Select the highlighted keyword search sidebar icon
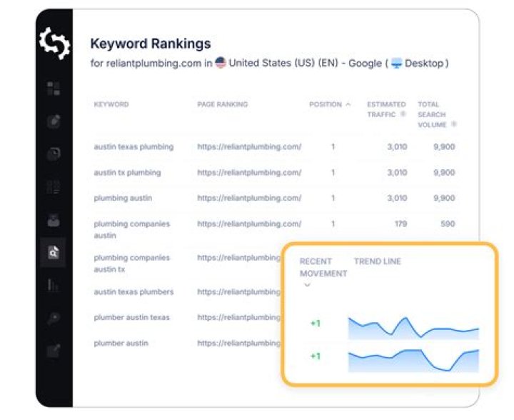Viewport: 514px width, 420px height. tap(54, 253)
